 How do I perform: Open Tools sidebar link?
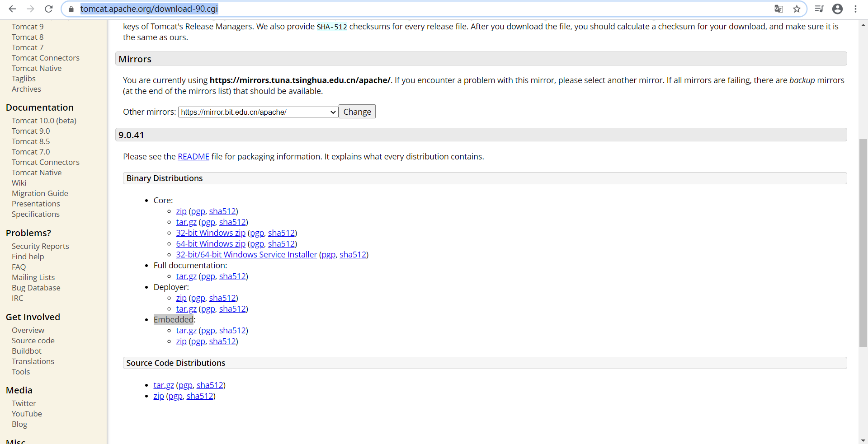[21, 372]
